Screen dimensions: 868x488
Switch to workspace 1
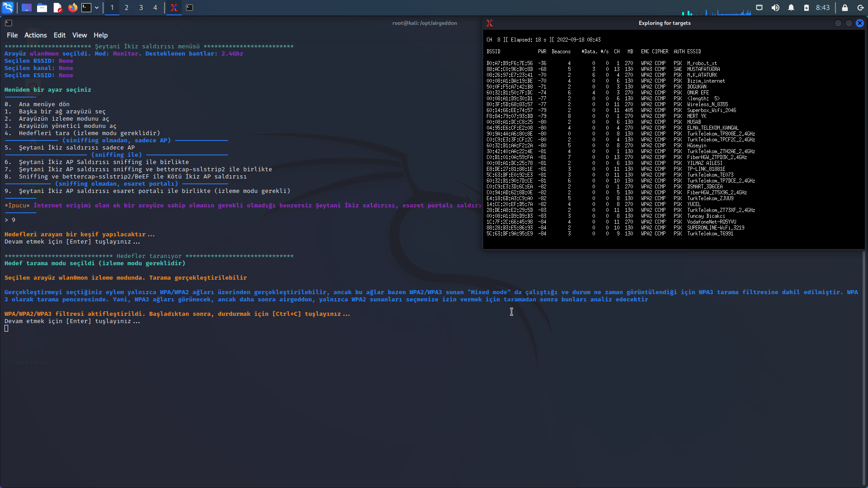(112, 8)
